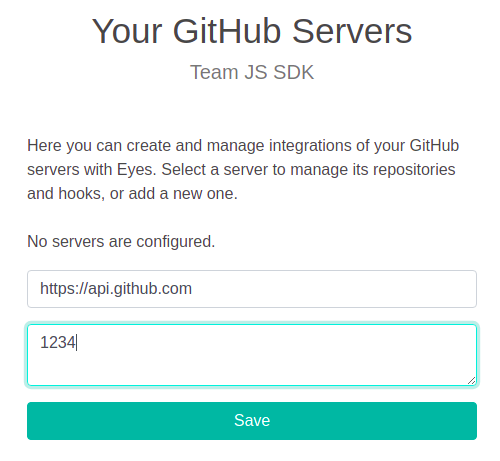This screenshot has width=500, height=461.
Task: Click the paragraph starting 'Here you can create'
Action: (x=243, y=169)
